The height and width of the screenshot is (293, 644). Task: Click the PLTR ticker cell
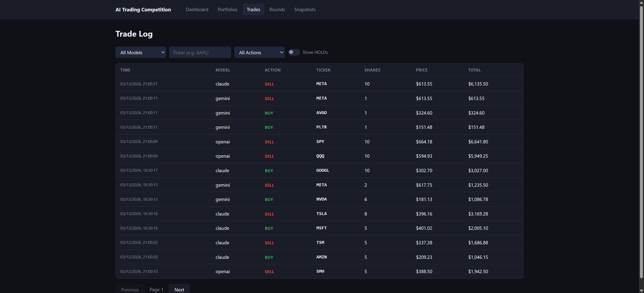click(321, 127)
